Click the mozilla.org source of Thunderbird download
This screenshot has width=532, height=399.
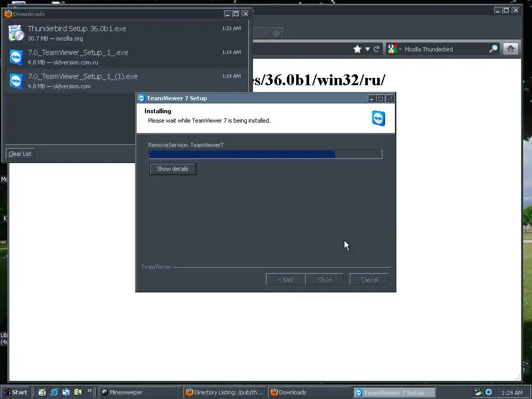(69, 38)
